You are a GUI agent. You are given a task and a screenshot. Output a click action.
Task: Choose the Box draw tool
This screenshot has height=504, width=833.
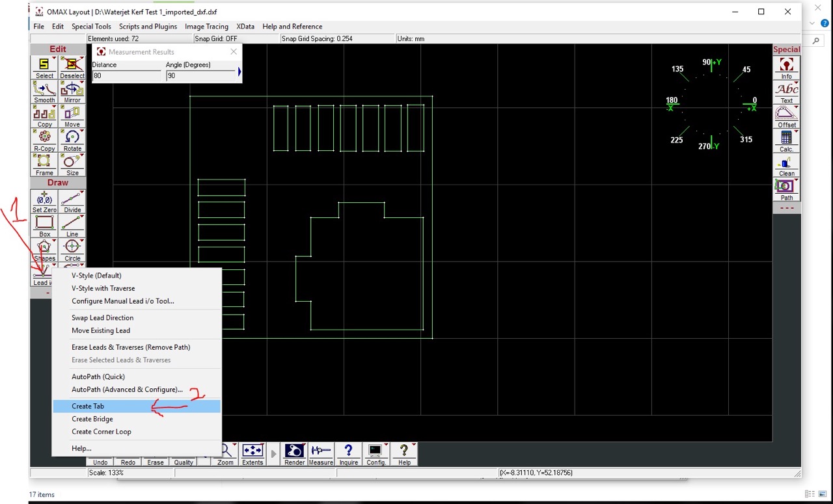[44, 226]
